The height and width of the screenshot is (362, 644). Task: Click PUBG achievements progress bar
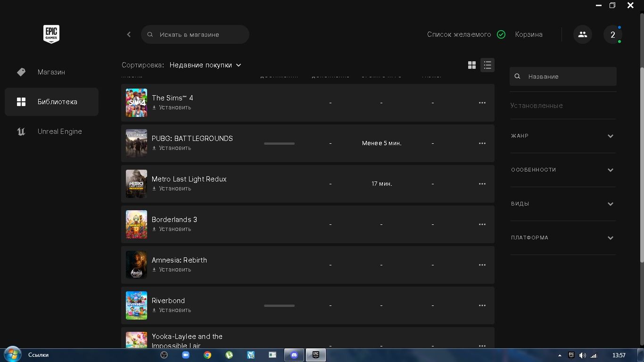pos(279,143)
